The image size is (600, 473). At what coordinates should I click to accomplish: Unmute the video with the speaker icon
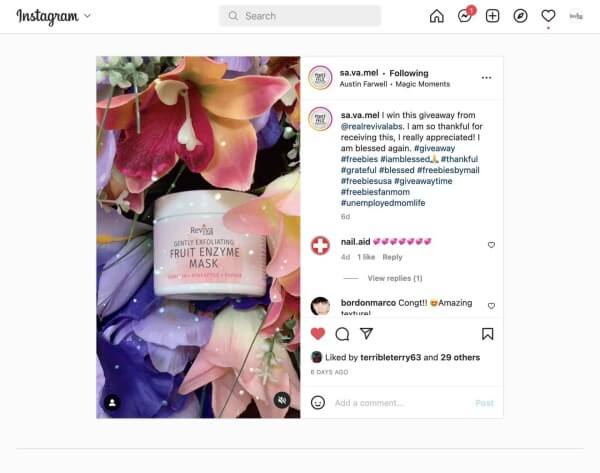282,400
